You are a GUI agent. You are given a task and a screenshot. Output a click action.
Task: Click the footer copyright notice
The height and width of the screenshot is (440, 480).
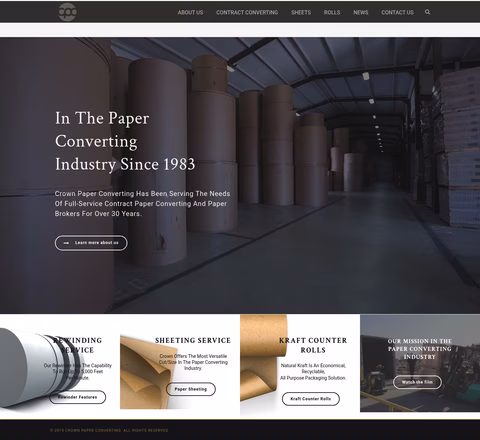pyautogui.click(x=109, y=430)
